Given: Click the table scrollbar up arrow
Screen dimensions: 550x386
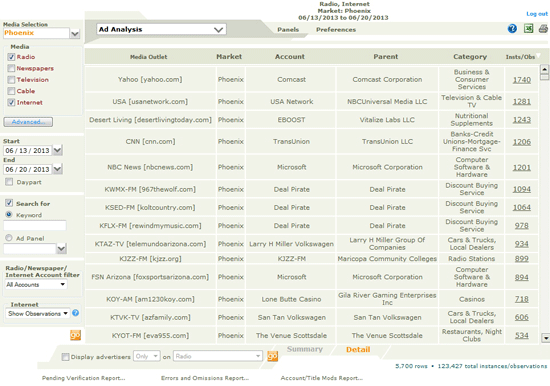Looking at the screenshot, I should point(545,68).
